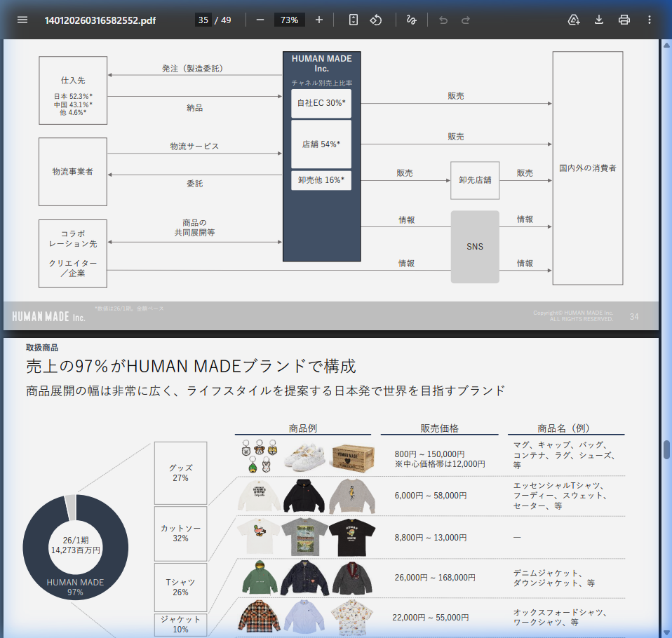Click the zoom level field showing 73%
Image resolution: width=672 pixels, height=638 pixels.
click(289, 20)
